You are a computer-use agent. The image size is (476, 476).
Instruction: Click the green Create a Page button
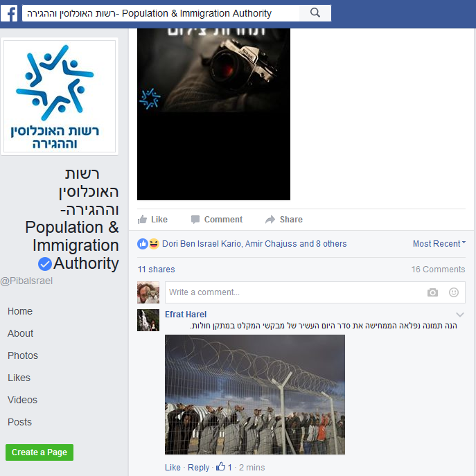[x=39, y=452]
